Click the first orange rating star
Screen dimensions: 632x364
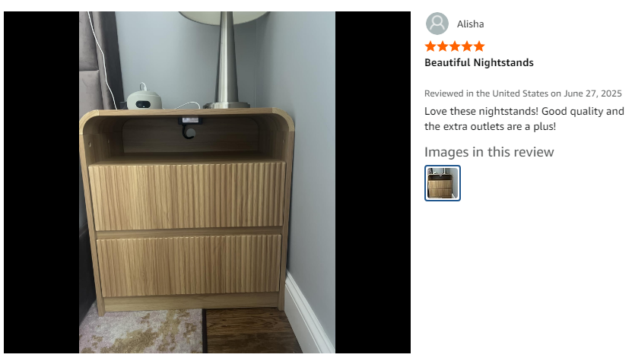coord(430,46)
